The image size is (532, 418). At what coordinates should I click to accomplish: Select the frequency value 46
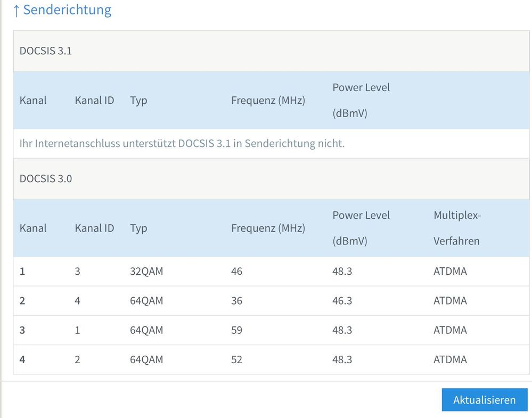point(236,272)
